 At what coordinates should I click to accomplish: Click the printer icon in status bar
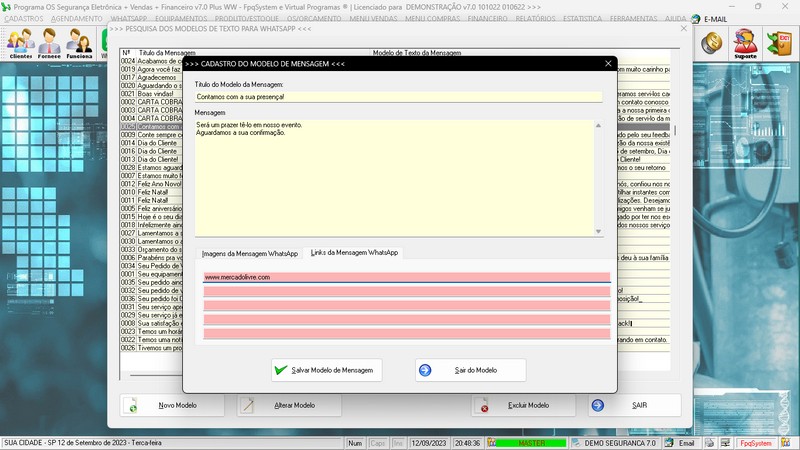click(710, 443)
